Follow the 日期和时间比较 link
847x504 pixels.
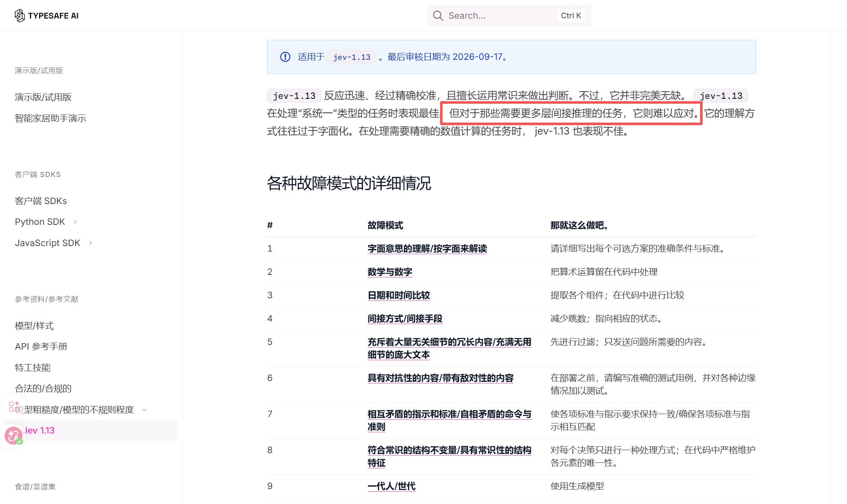(399, 295)
